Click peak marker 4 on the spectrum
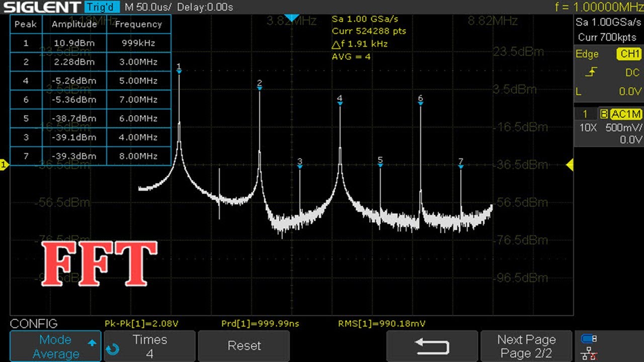 (x=340, y=101)
